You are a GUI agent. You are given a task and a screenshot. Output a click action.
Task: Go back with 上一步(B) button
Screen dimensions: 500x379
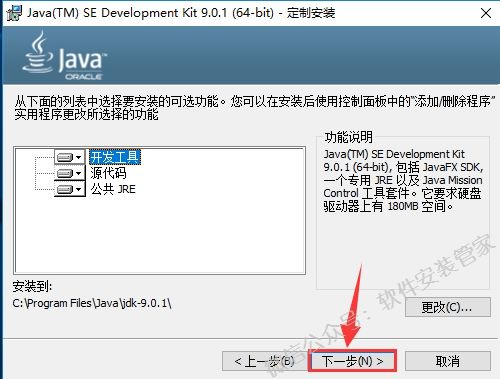[x=265, y=361]
